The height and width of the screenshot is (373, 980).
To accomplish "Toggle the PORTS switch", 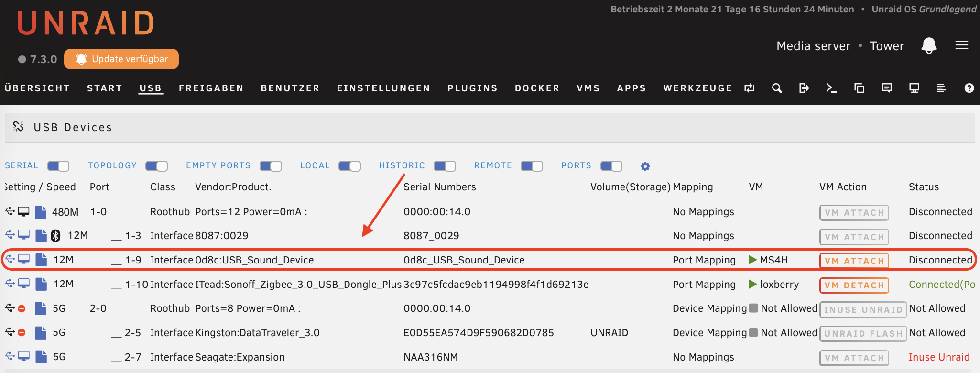I will click(611, 166).
